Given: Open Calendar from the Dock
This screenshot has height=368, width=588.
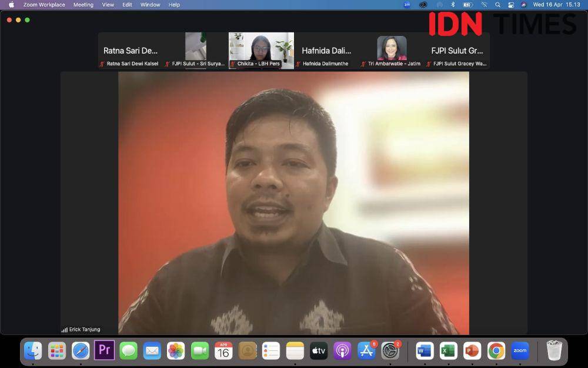Looking at the screenshot, I should click(x=223, y=351).
